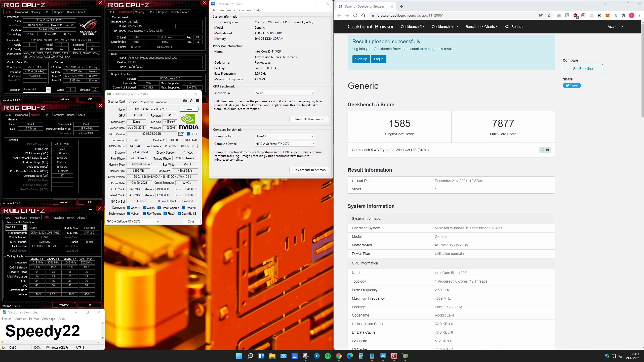The width and height of the screenshot is (644, 362).
Task: Click the Set Baseline button
Action: (583, 69)
